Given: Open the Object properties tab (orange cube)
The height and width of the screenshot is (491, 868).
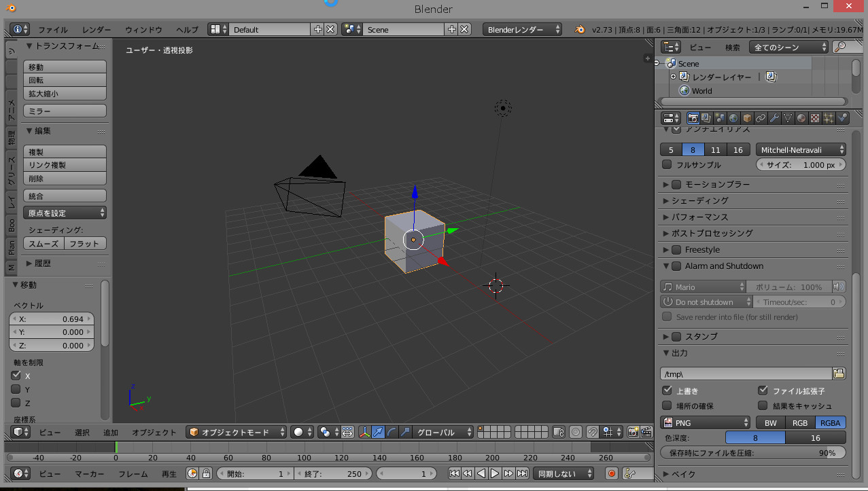Looking at the screenshot, I should click(747, 118).
